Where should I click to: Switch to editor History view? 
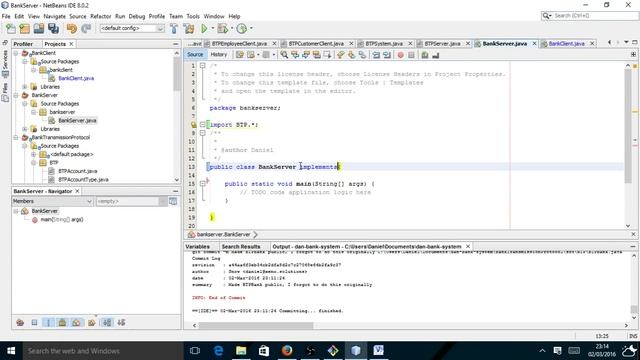219,55
